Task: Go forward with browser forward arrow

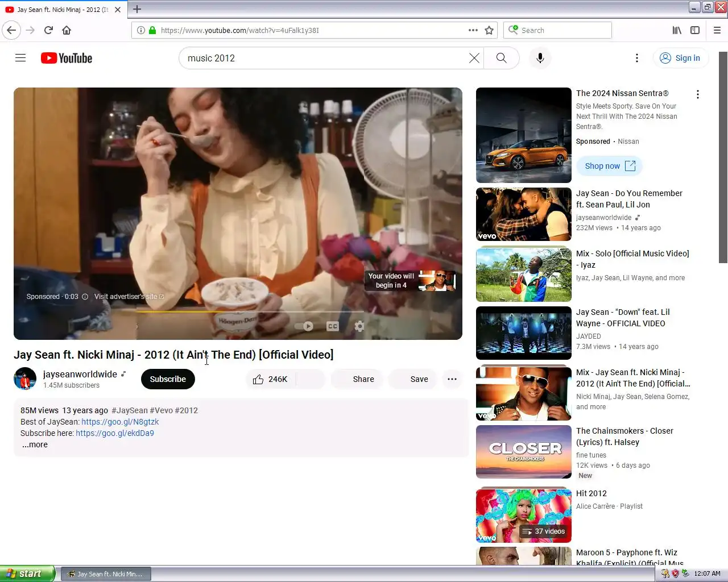Action: [x=30, y=30]
